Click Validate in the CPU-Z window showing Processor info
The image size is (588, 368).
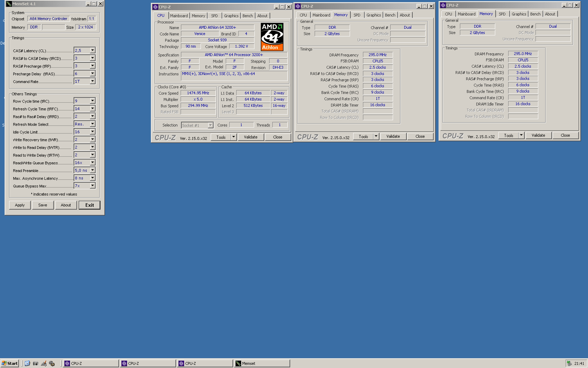pos(251,137)
